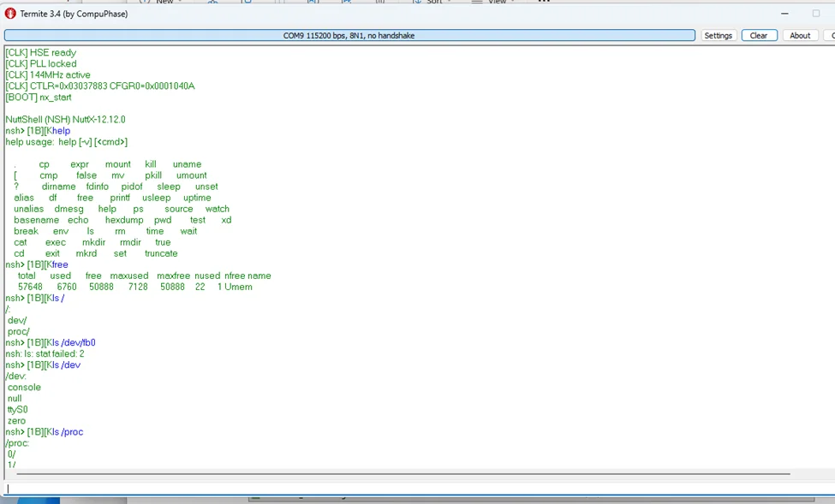Open the About dialog

(x=800, y=36)
